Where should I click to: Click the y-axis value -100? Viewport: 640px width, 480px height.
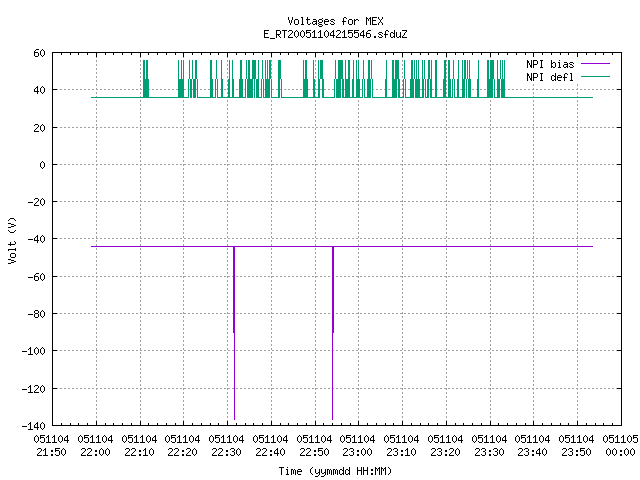click(x=33, y=351)
